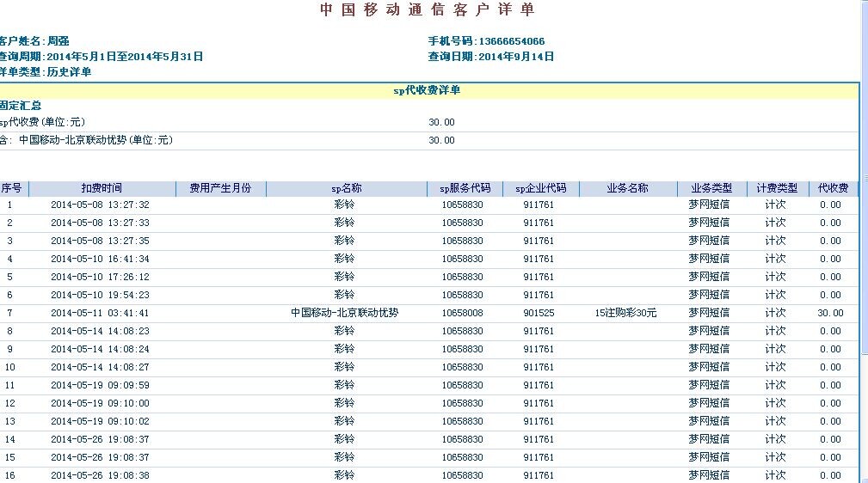Click 计次 in row 1
This screenshot has height=483, width=868.
tap(776, 205)
